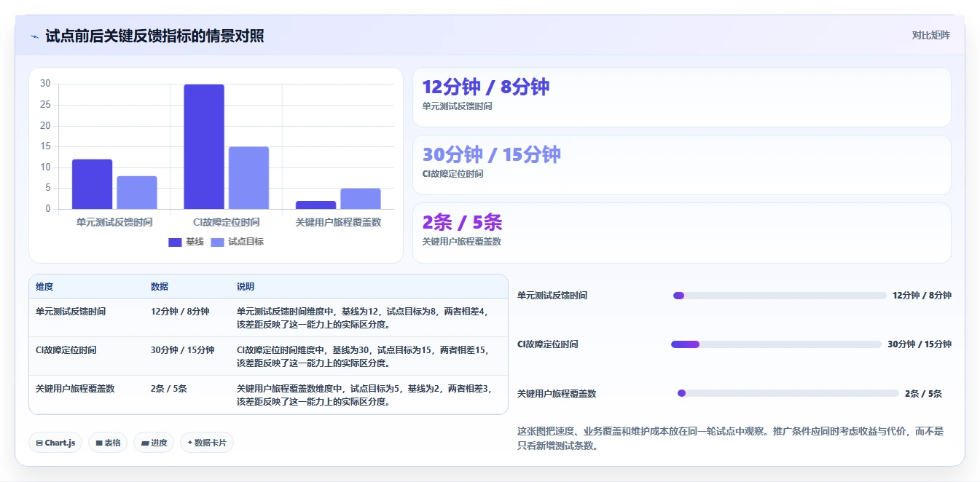980x482 pixels.
Task: Click the 基线 legend color box
Action: (x=175, y=242)
